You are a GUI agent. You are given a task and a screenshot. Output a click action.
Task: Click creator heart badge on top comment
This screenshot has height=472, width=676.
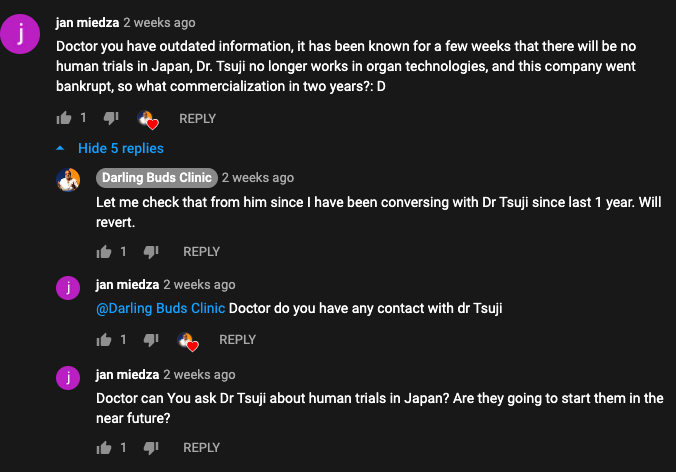point(148,119)
